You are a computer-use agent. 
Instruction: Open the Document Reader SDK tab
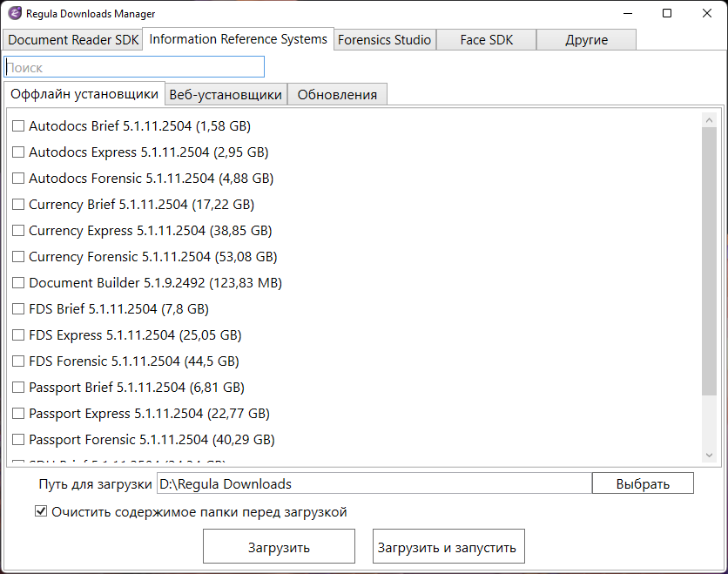[73, 40]
